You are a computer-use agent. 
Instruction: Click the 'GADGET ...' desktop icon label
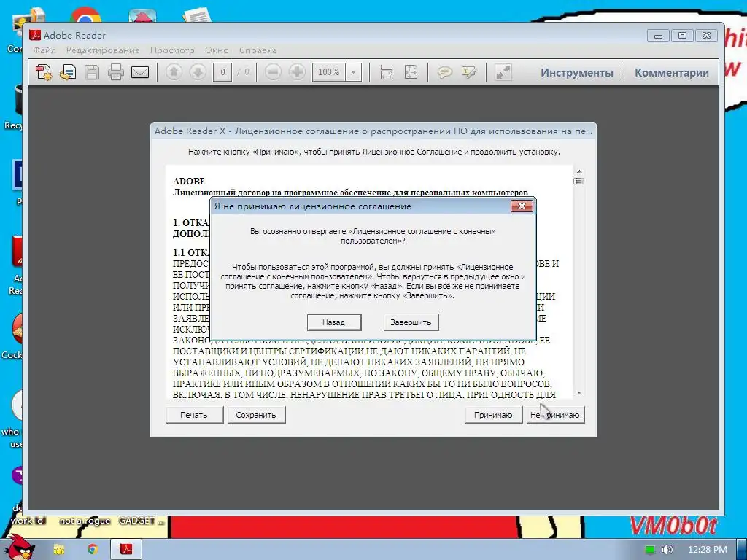[141, 521]
